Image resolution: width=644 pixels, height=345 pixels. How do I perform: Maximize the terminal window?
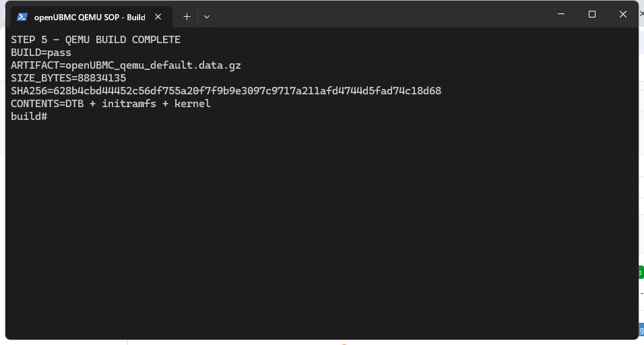592,14
